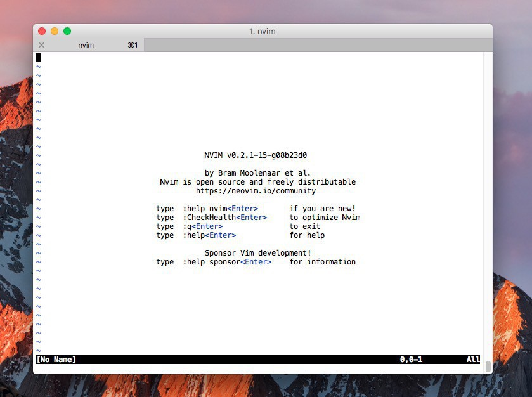This screenshot has width=532, height=397.
Task: Close the nvim tab with the X icon
Action: tap(41, 45)
